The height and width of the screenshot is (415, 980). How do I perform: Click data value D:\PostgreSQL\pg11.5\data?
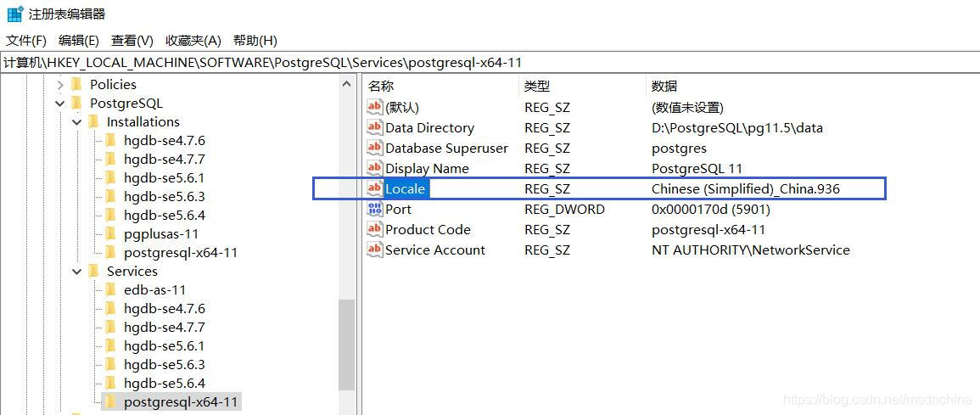tap(736, 128)
